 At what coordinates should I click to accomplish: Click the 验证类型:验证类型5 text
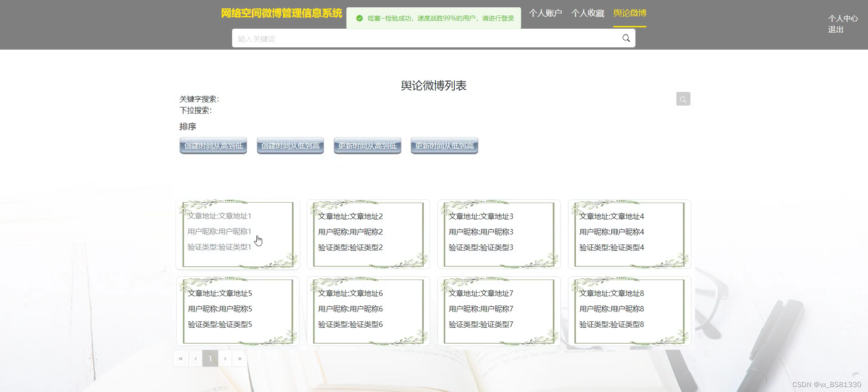220,324
